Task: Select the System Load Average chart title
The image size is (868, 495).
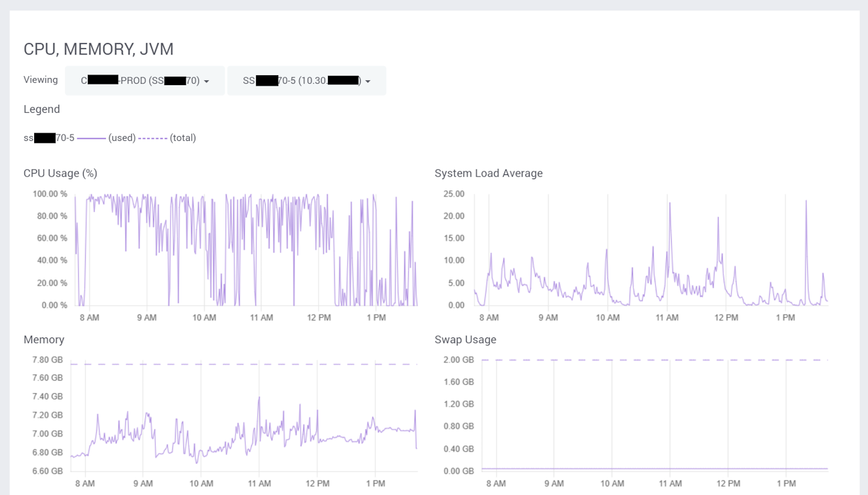Action: [488, 173]
